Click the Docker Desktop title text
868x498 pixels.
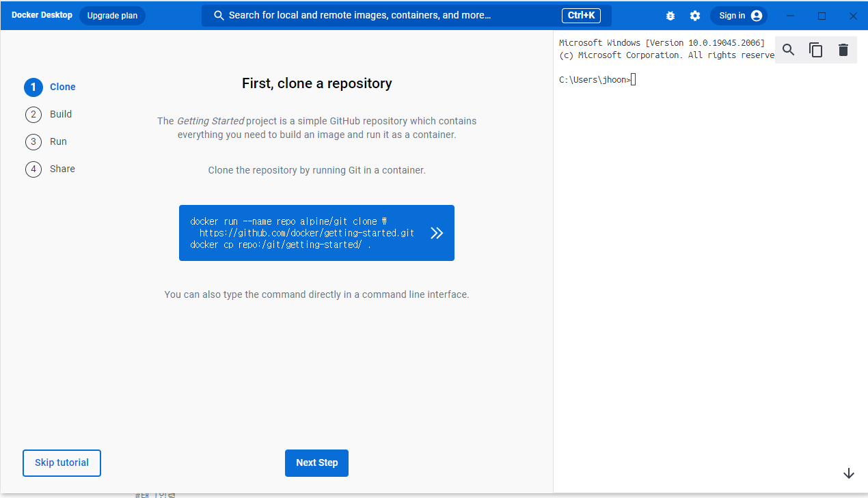pos(42,15)
